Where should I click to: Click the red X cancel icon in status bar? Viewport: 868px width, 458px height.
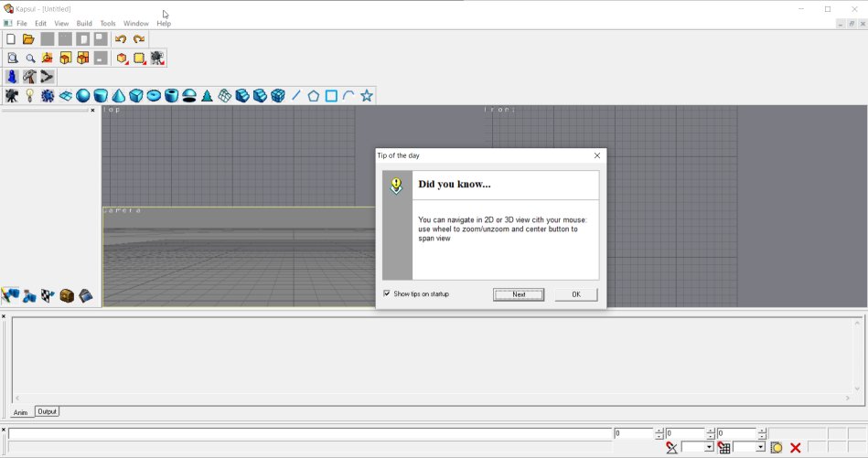tap(796, 448)
